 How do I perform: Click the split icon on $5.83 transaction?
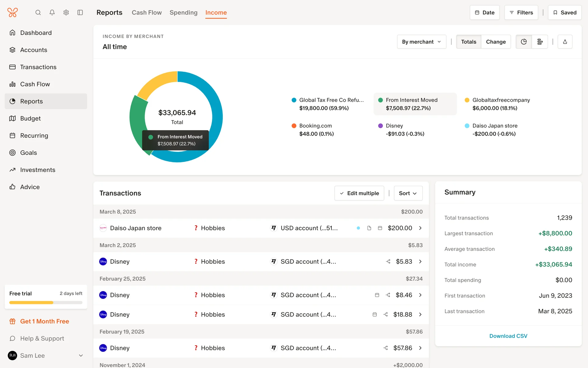388,262
